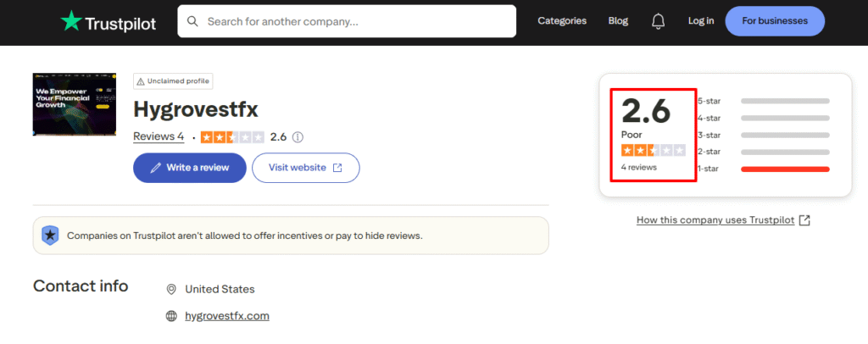This screenshot has width=868, height=344.
Task: Click the Trustpilot star logo
Action: (x=71, y=21)
